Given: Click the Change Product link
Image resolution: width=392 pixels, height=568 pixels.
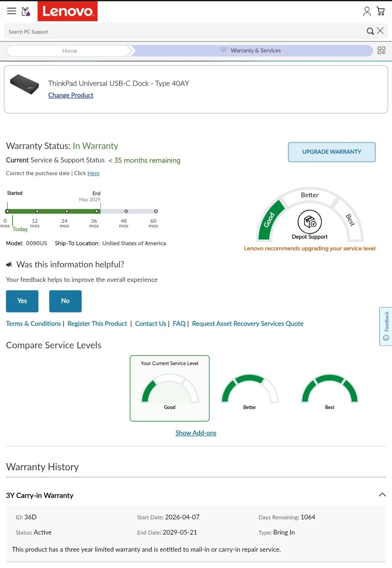Looking at the screenshot, I should (x=71, y=95).
